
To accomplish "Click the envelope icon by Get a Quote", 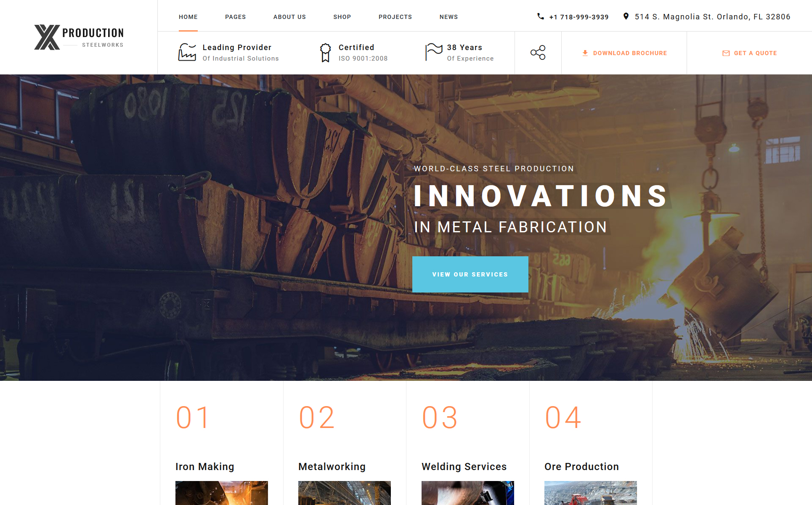I will pyautogui.click(x=726, y=53).
